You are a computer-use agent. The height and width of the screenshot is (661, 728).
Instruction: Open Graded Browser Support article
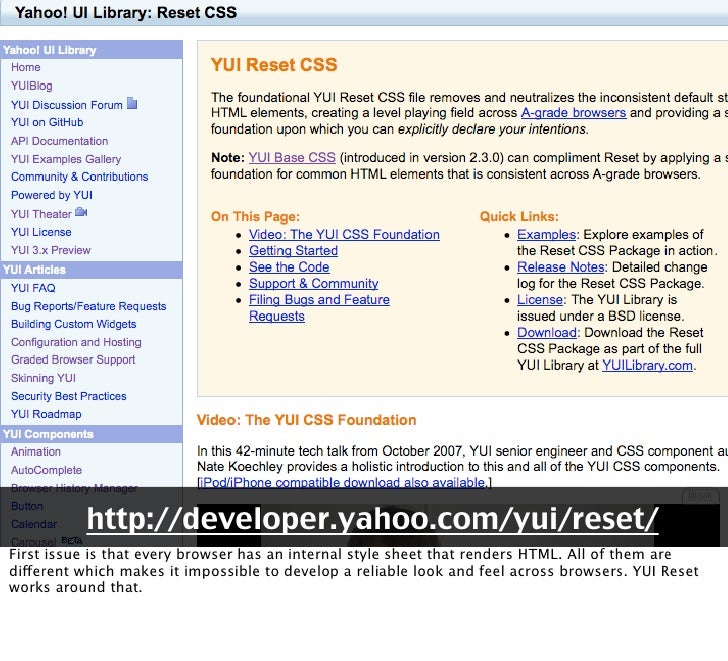[73, 360]
